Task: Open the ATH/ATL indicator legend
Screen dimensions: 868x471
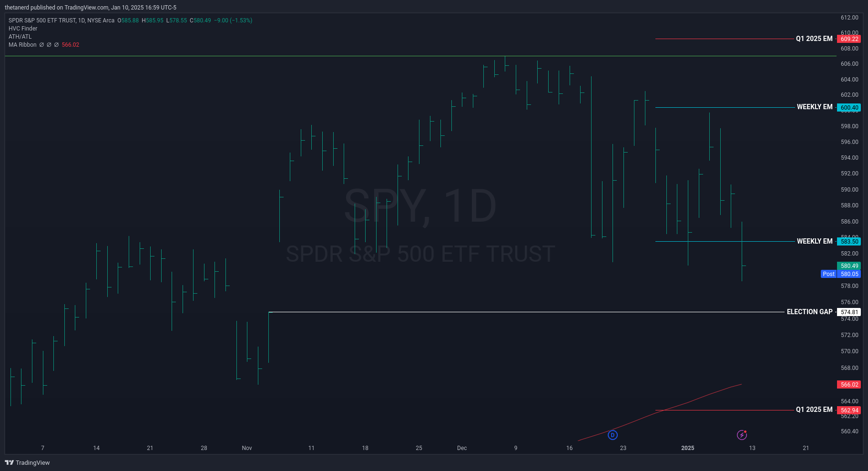Action: click(x=20, y=37)
